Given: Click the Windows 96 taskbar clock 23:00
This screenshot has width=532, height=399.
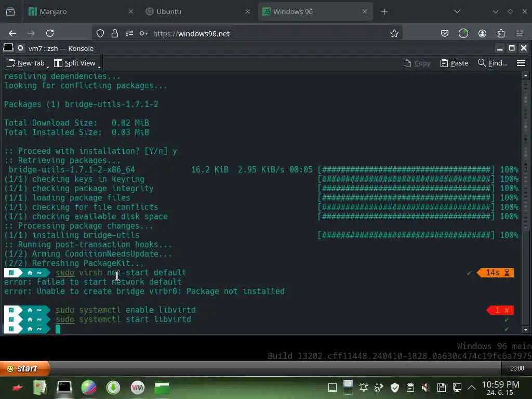Looking at the screenshot, I should tap(517, 368).
